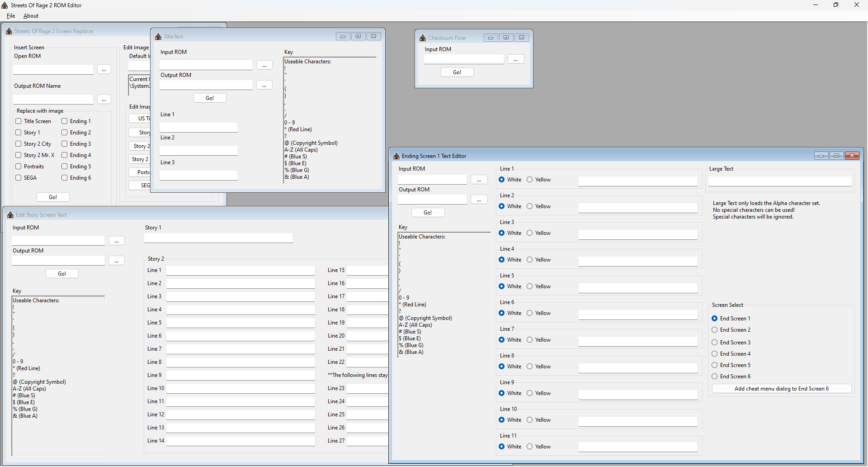Close the main ROM Editor window
Image resolution: width=868 pixels, height=467 pixels.
click(857, 5)
